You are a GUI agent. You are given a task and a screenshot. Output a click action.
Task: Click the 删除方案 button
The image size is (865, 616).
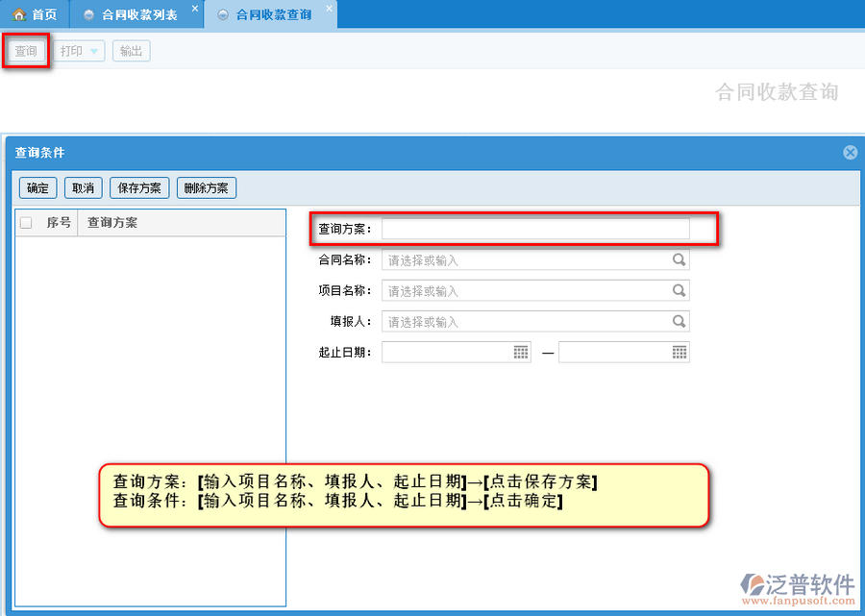point(207,187)
